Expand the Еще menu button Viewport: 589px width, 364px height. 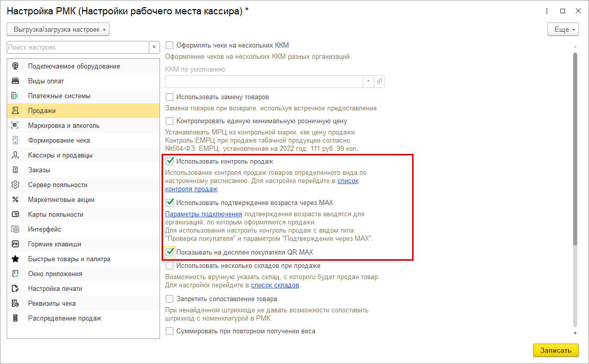tap(562, 30)
